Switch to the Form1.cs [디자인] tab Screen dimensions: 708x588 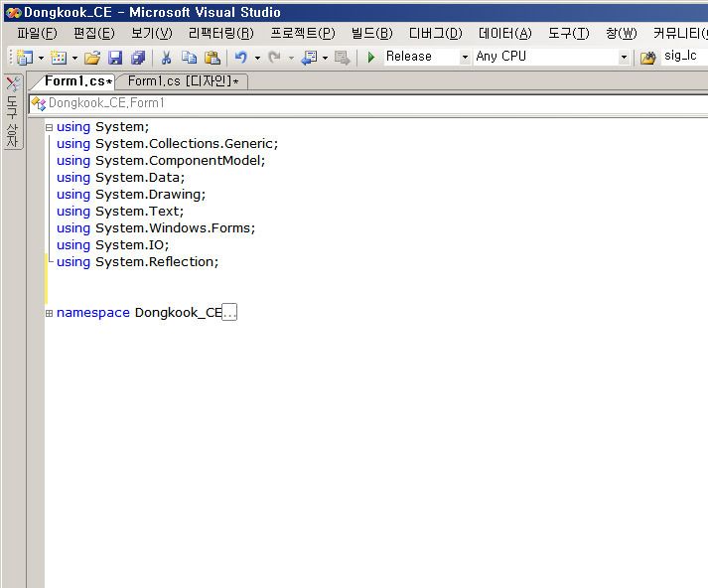coord(183,81)
